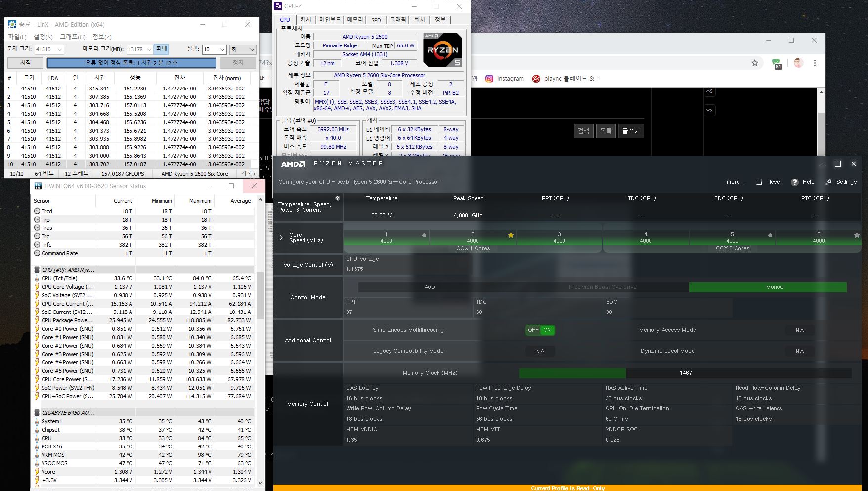868x491 pixels.
Task: Switch to SPD tab in CPU-Z
Action: pyautogui.click(x=376, y=20)
